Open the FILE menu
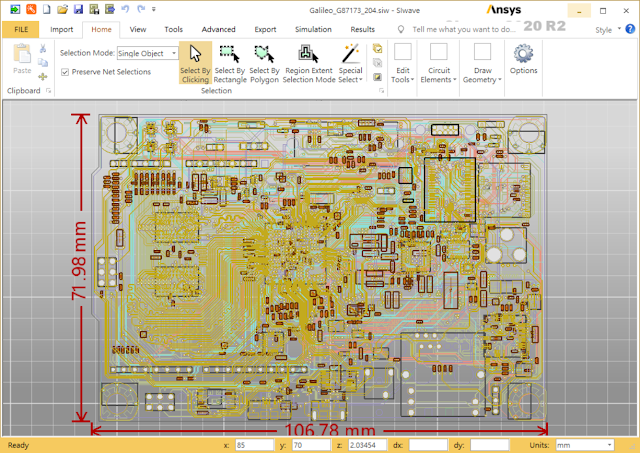This screenshot has width=640, height=453. tap(21, 29)
